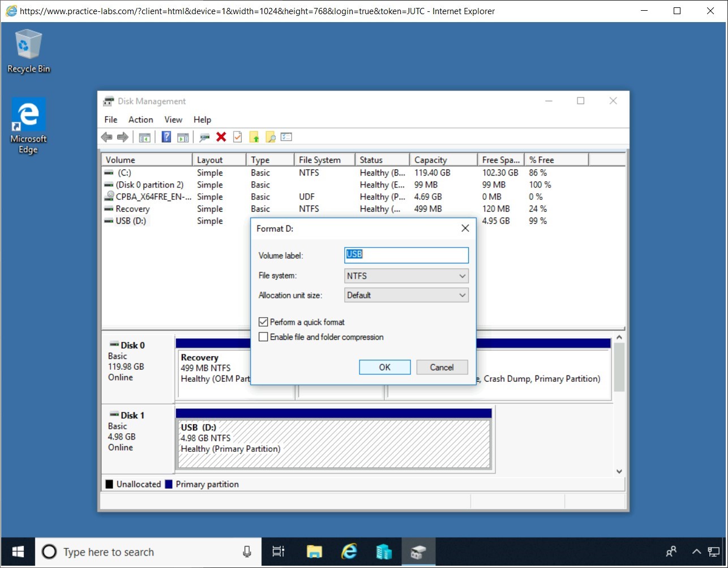This screenshot has height=568, width=728.
Task: Select the Recovery volume in the list
Action: pyautogui.click(x=363, y=208)
